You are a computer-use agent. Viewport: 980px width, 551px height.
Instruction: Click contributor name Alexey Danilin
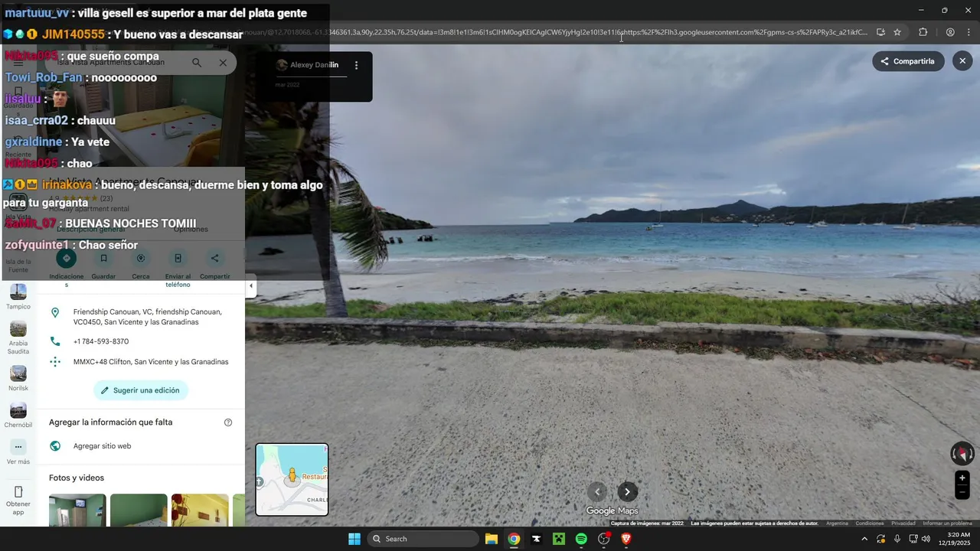pos(314,65)
